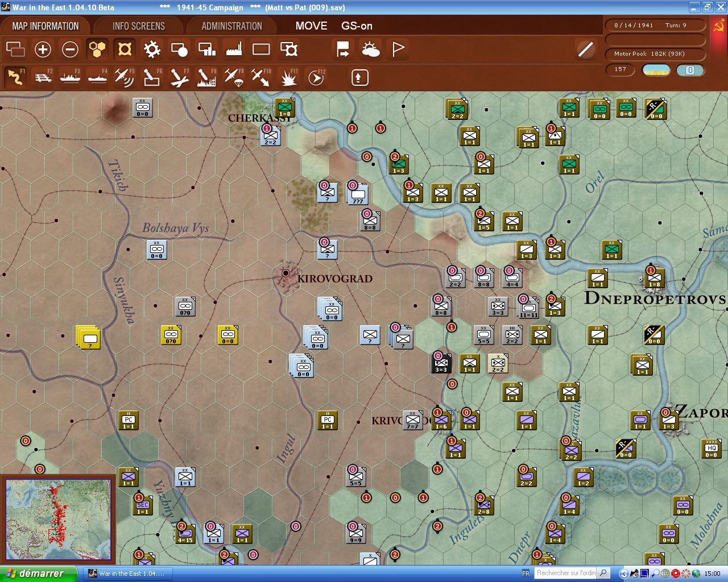Toggle the yellow hex grid icon
Viewport: 728px width, 582px height.
coord(97,49)
